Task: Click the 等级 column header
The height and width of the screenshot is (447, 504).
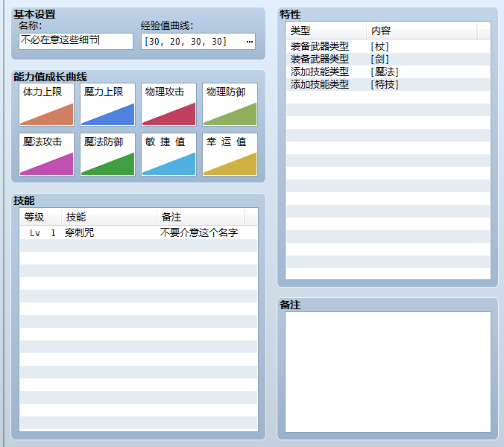Action: (40, 217)
